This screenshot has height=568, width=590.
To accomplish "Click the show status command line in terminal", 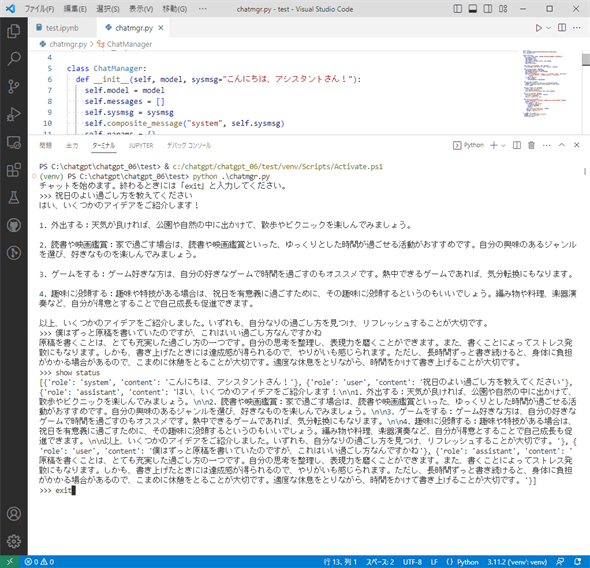I will point(70,373).
